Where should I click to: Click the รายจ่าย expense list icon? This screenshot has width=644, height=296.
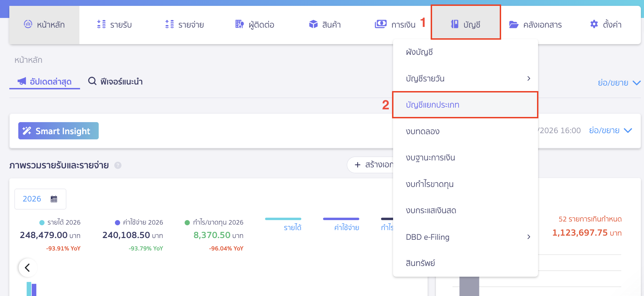click(x=169, y=24)
